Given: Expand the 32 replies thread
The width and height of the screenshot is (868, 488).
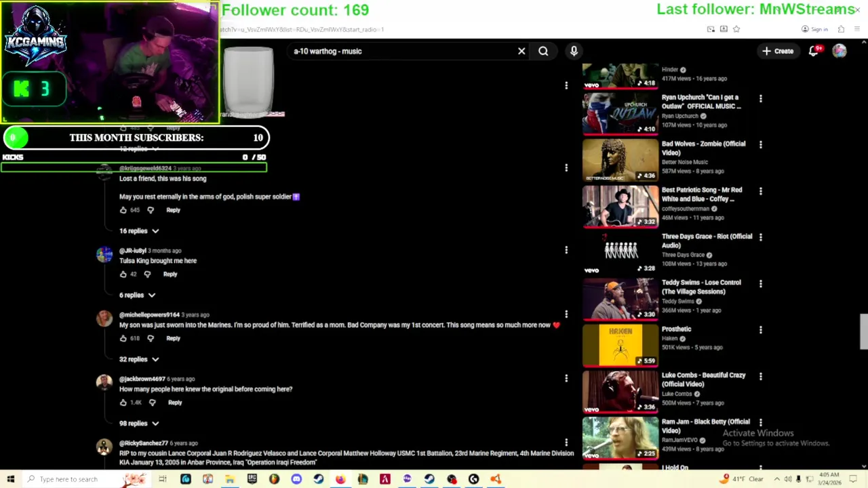Looking at the screenshot, I should click(x=139, y=359).
